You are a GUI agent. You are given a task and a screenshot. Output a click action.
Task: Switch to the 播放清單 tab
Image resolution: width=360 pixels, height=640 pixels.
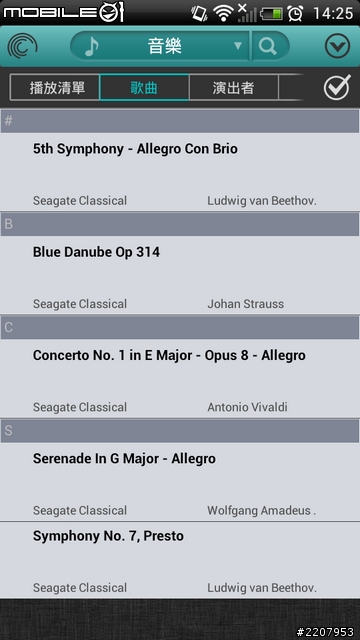(x=55, y=87)
